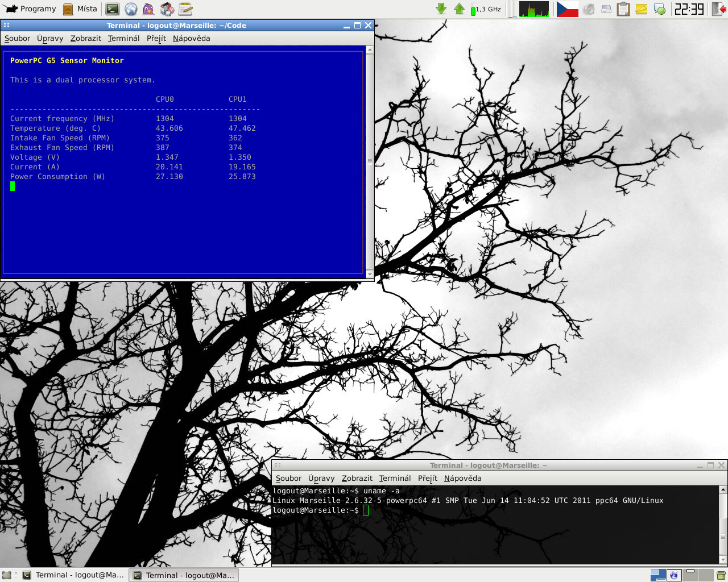
Task: Open the Místa places menu
Action: click(x=80, y=9)
